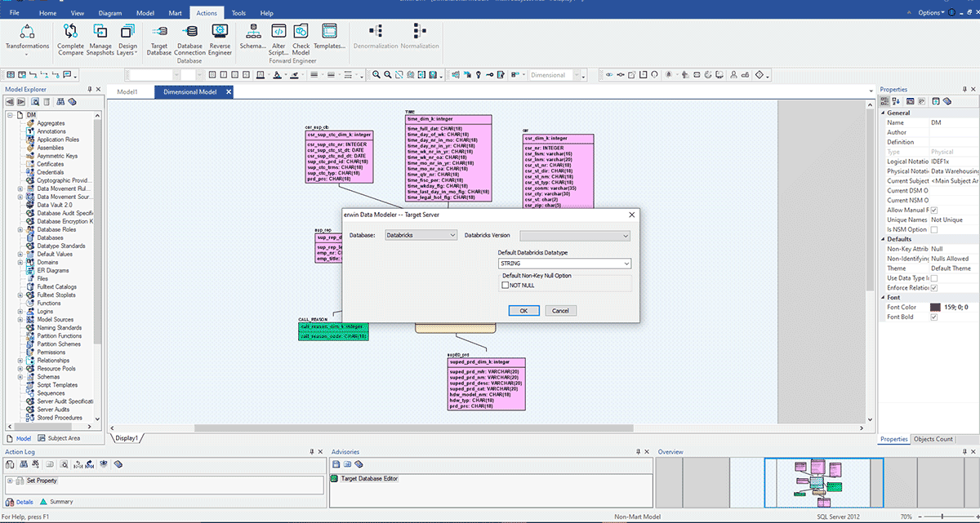Open the Database dropdown showing Databricks
Screen dimensions: 980x523
421,235
